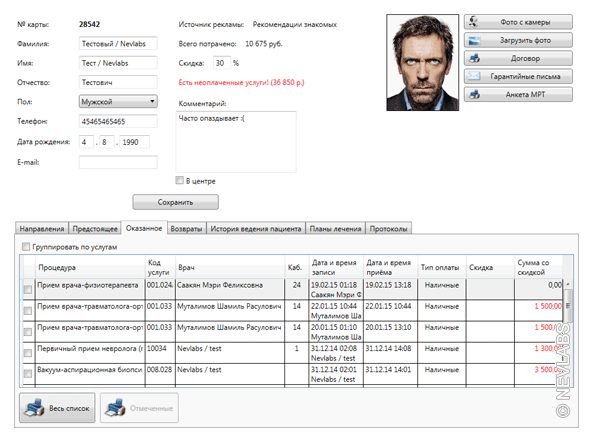
Task: Click the printer icon on Весь список
Action: point(34,408)
